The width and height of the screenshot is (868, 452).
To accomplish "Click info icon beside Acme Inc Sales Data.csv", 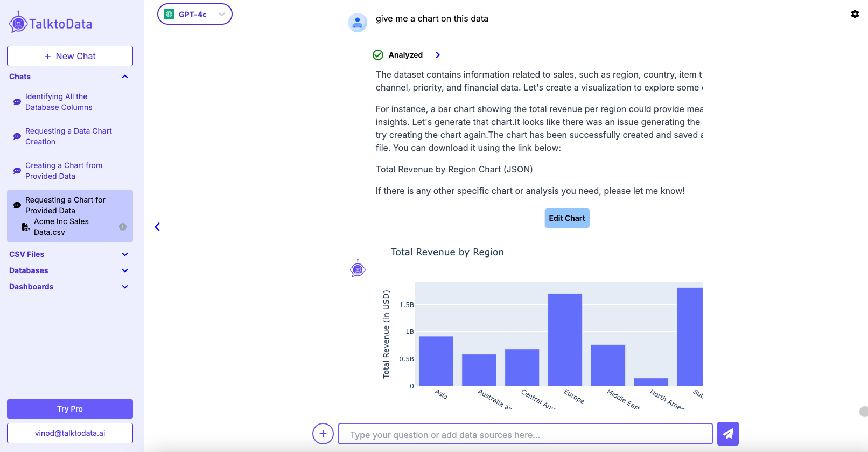I will pyautogui.click(x=123, y=227).
